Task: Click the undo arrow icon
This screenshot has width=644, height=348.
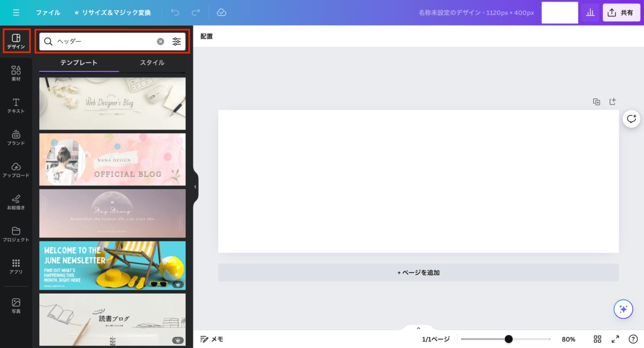Action: pos(175,13)
